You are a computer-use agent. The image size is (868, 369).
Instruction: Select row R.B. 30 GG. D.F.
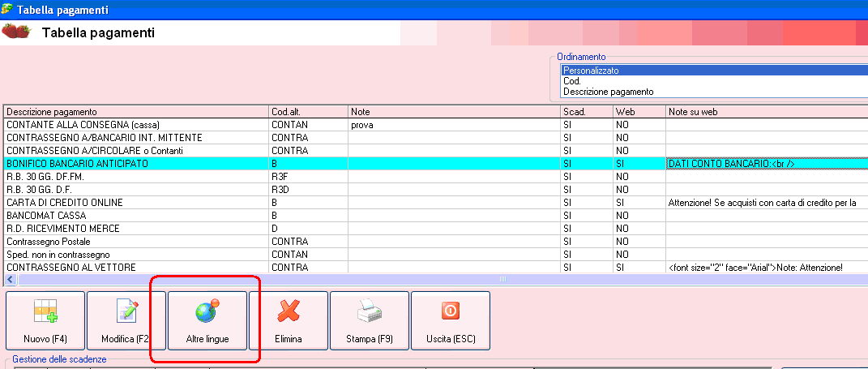click(x=436, y=190)
